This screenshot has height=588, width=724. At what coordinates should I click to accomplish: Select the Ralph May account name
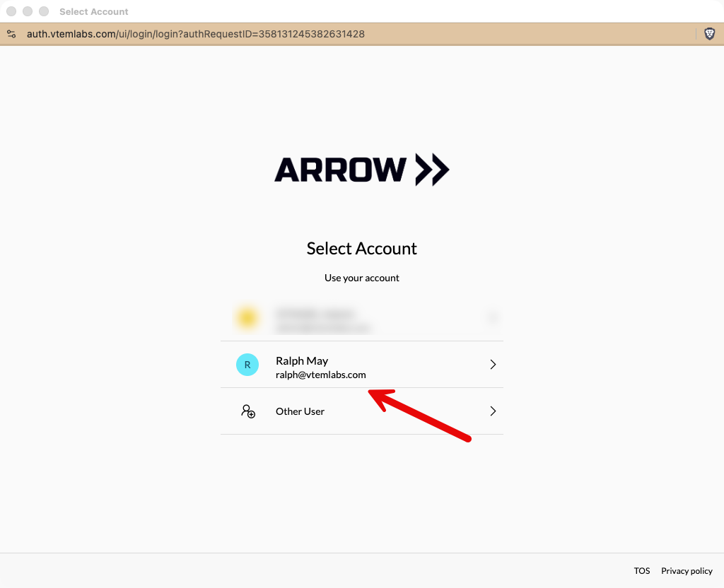(302, 360)
